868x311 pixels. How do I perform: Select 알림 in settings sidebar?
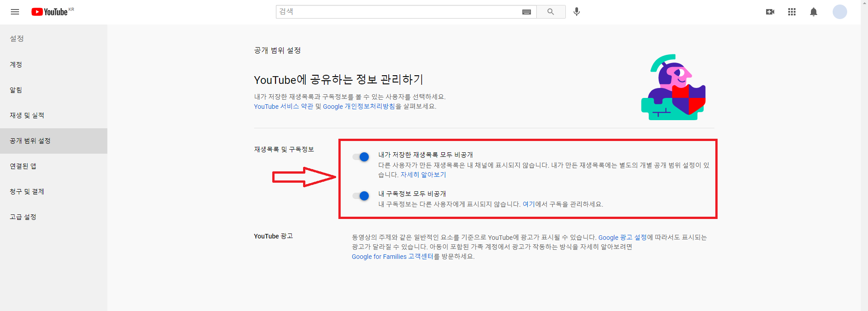click(x=53, y=90)
